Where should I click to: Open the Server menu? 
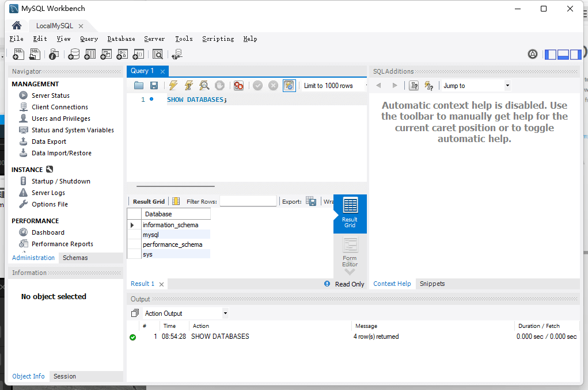coord(154,39)
